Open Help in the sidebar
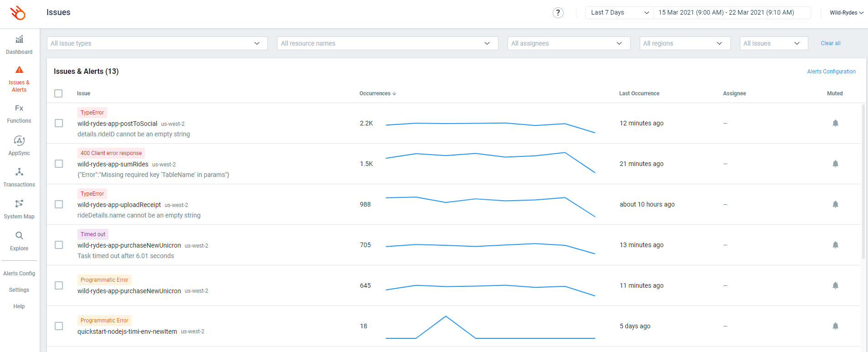This screenshot has width=868, height=352. 19,306
